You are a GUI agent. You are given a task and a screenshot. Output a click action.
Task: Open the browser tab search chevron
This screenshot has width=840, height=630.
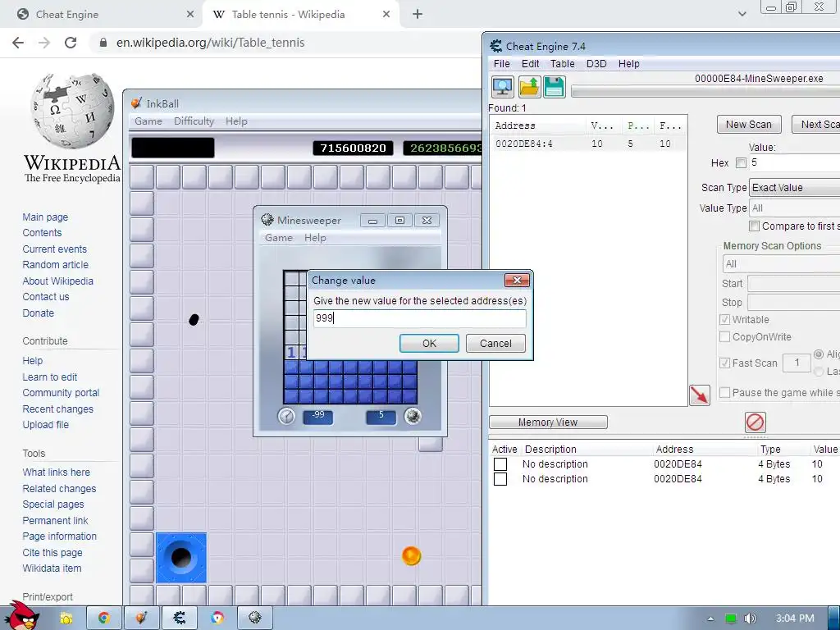(x=742, y=14)
